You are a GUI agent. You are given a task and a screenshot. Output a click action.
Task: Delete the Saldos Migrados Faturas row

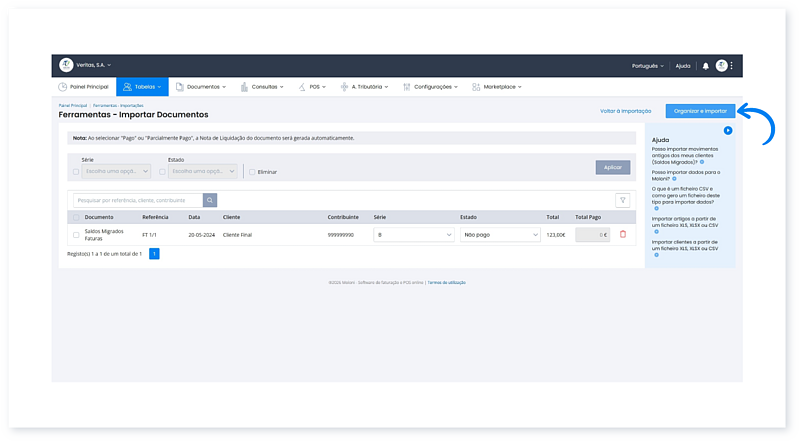point(623,235)
